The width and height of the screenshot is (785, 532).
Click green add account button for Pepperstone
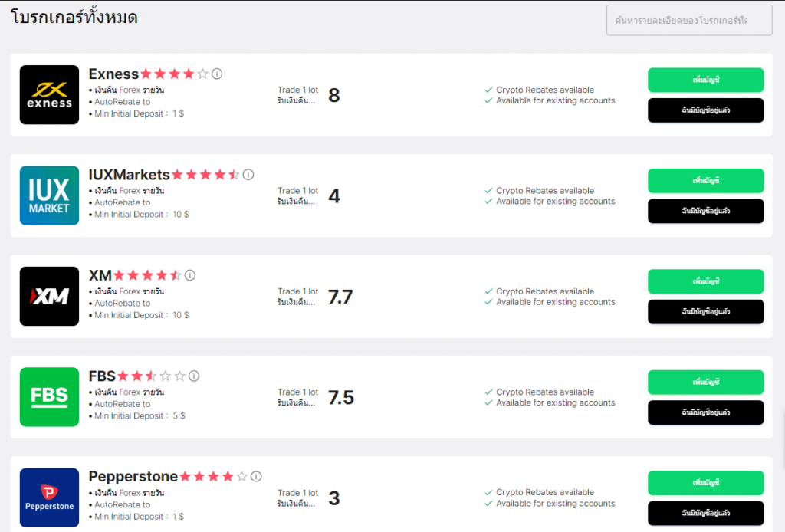(x=705, y=483)
